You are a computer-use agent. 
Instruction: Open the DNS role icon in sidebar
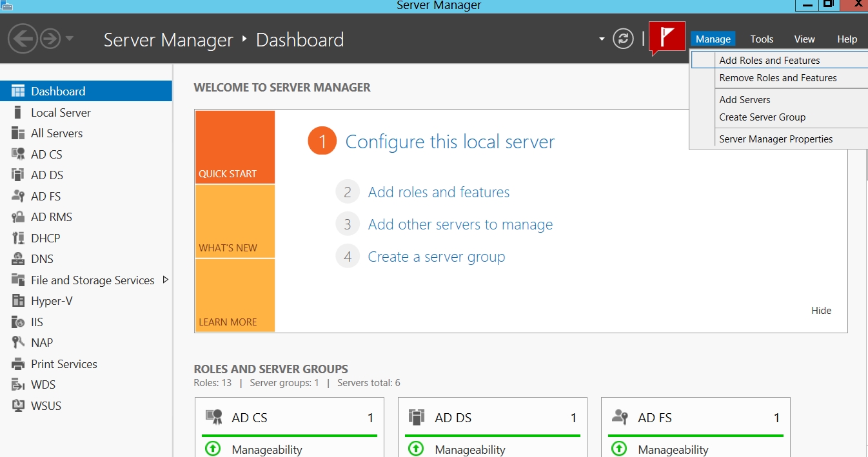[x=18, y=259]
